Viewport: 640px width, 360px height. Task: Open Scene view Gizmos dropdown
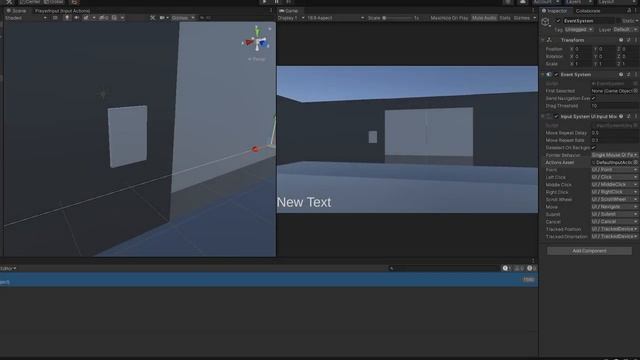click(x=183, y=18)
